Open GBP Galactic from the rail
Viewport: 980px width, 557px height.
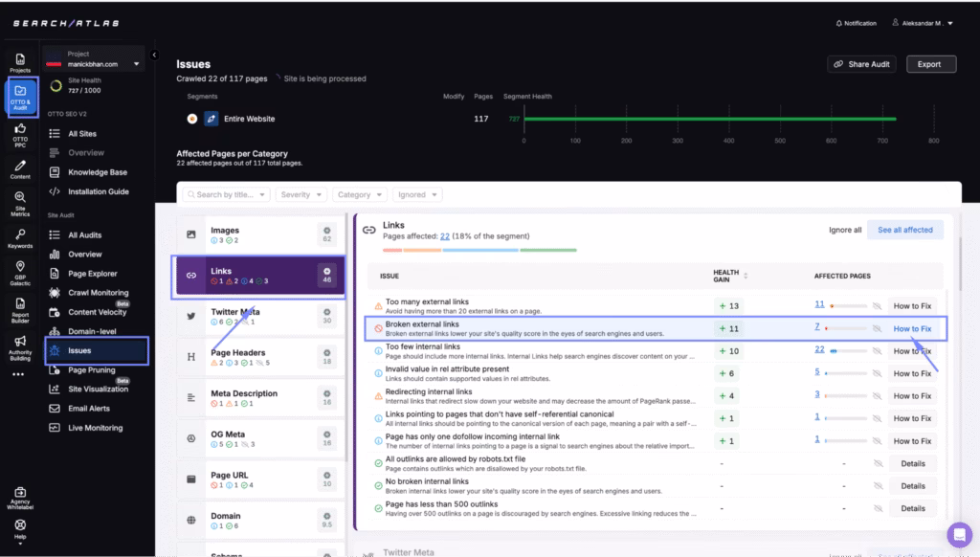(x=20, y=272)
